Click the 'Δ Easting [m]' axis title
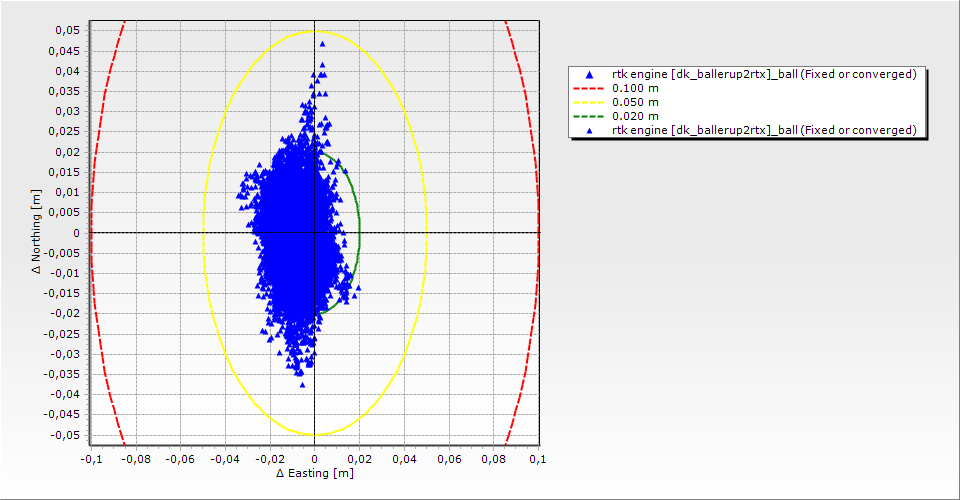 (315, 473)
